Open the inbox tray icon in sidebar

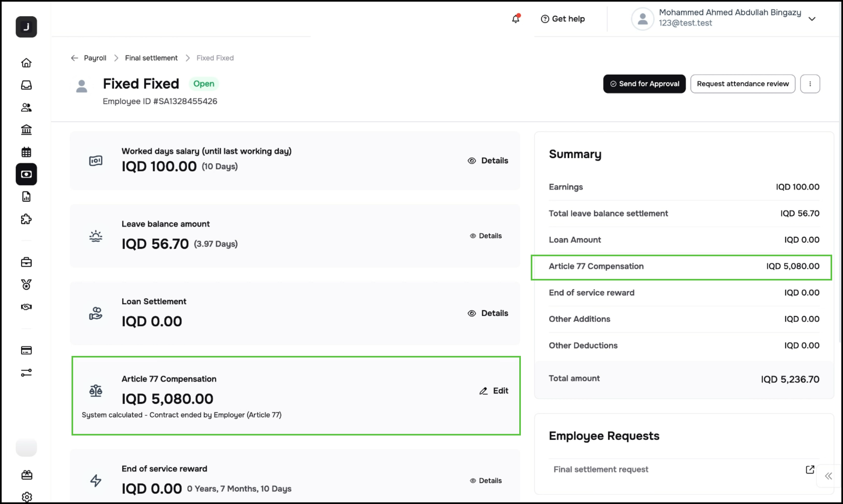pyautogui.click(x=26, y=85)
